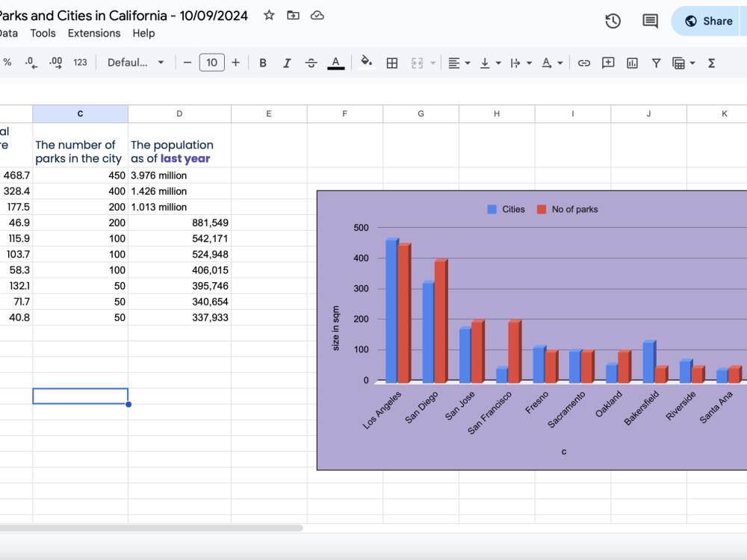Select cell containing 1.426 million

tap(179, 191)
